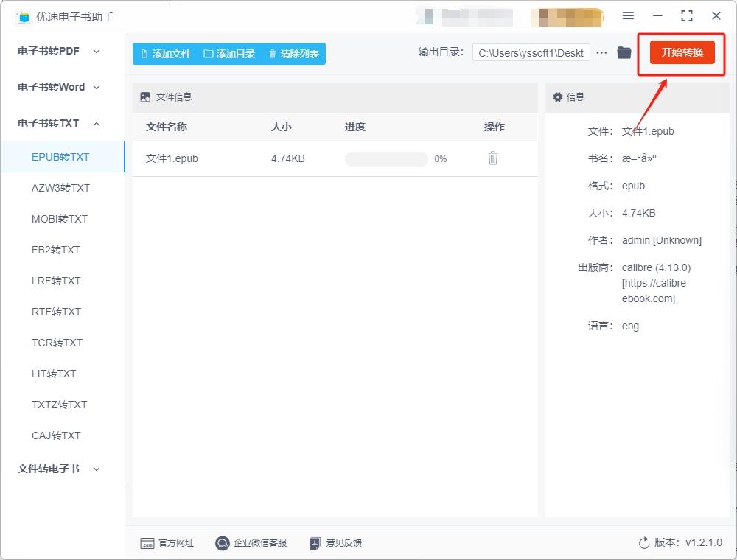The image size is (737, 560).
Task: Expand the 文件转电子书 section
Action: pos(59,469)
